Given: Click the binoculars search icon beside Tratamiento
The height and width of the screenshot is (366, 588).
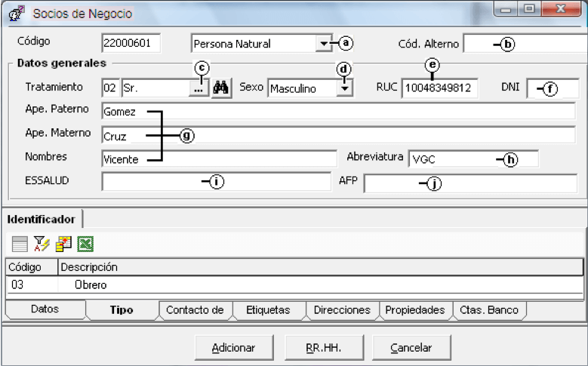Looking at the screenshot, I should point(221,88).
